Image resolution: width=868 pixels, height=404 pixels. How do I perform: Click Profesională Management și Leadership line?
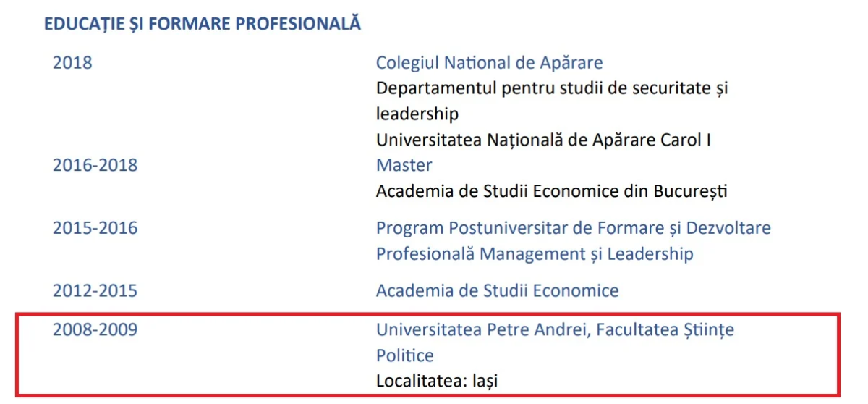pyautogui.click(x=535, y=254)
